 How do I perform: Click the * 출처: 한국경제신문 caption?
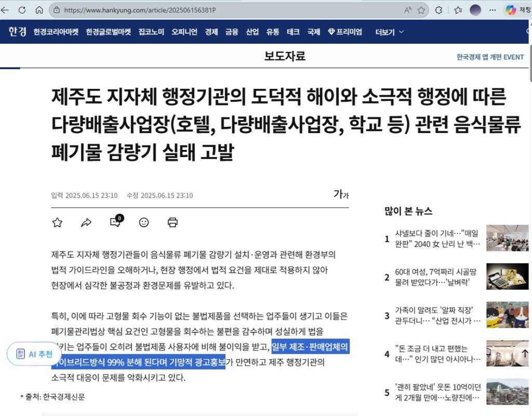(52, 397)
